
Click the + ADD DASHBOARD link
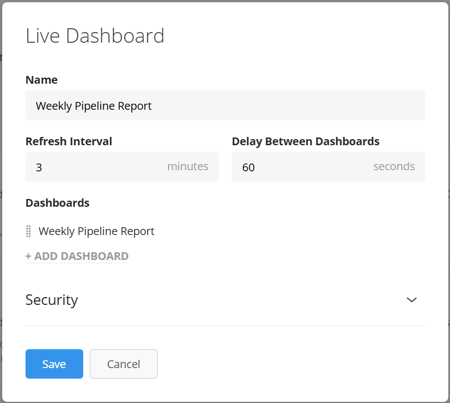click(x=77, y=256)
